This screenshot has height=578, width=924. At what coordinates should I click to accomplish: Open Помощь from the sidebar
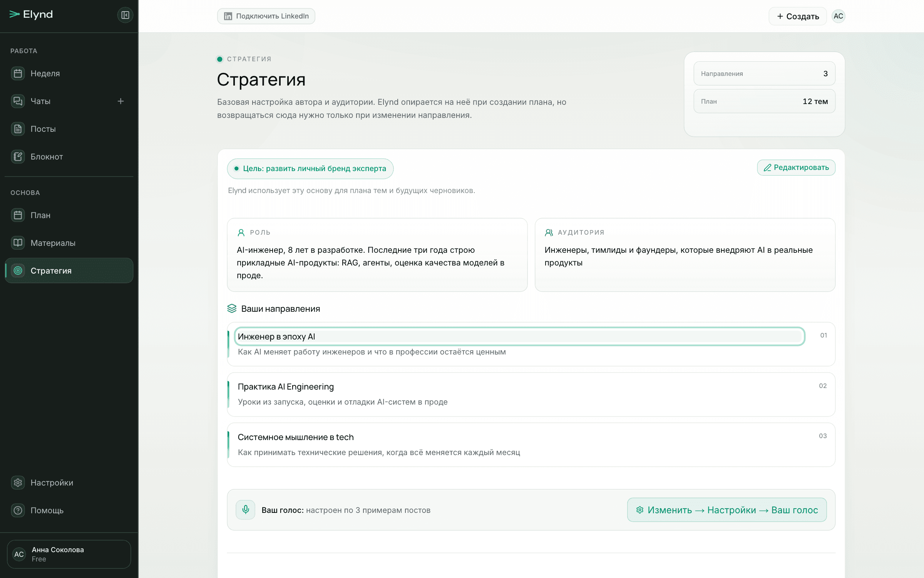[x=69, y=510]
